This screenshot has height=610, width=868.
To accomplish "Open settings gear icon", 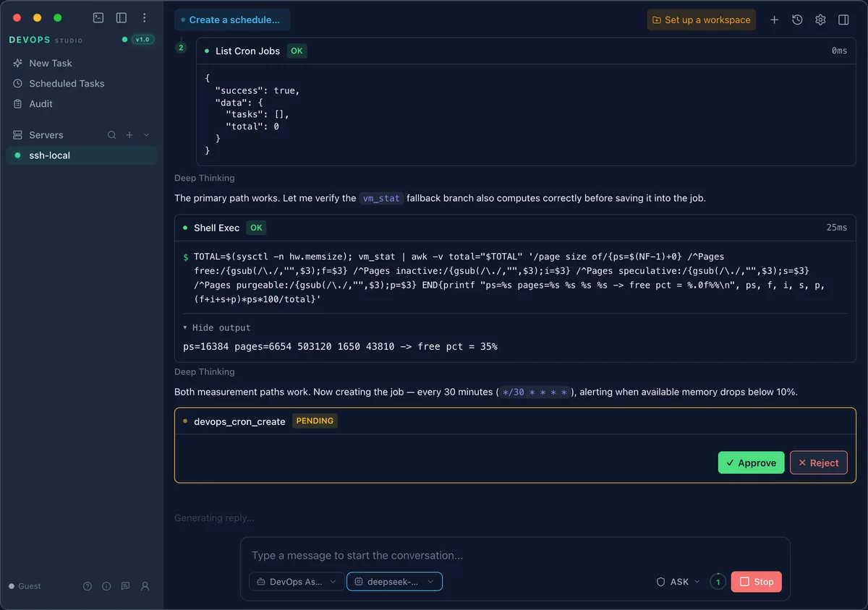I will point(820,20).
